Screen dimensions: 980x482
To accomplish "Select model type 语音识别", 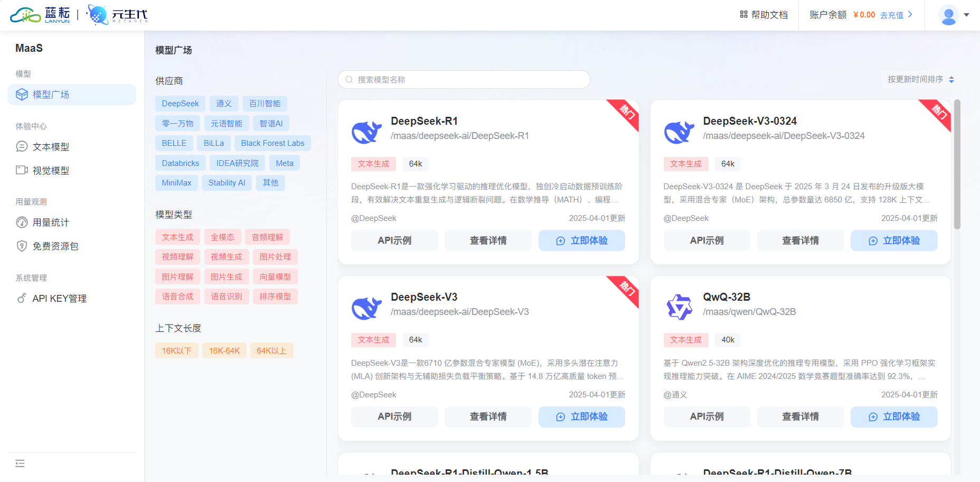I will tap(227, 296).
